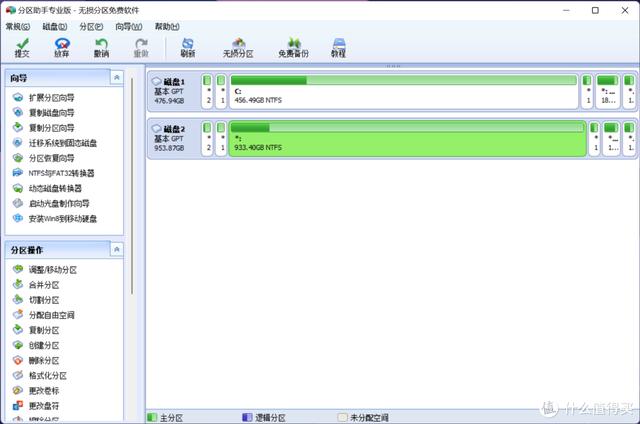
Task: Select the 18… partition on 磁盘1
Action: tap(608, 91)
